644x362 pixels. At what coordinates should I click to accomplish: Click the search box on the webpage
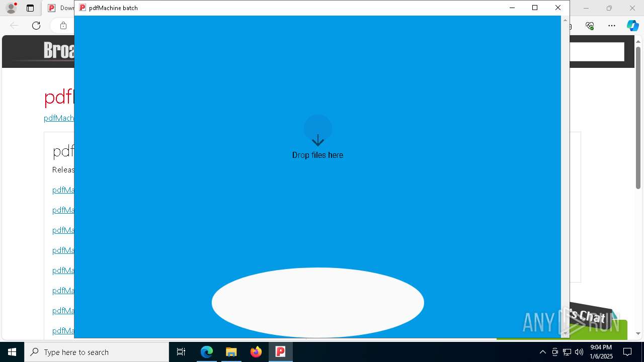[x=597, y=52]
